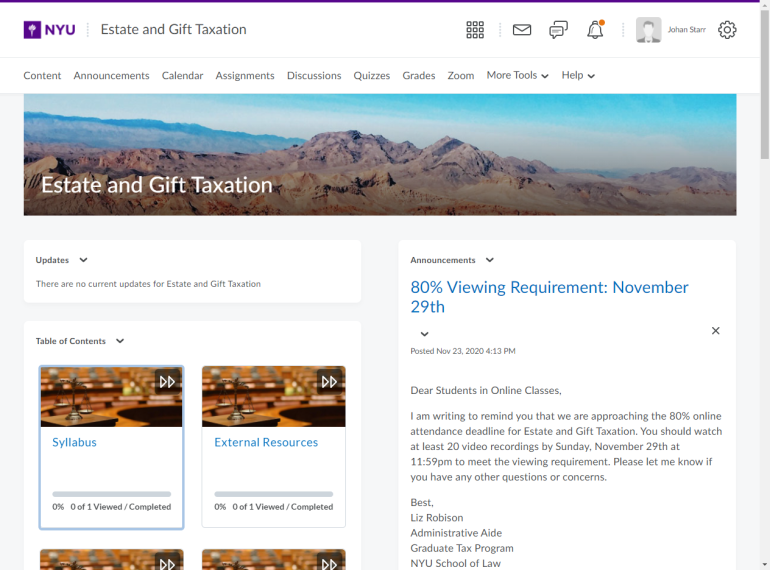This screenshot has height=570, width=770.
Task: Open the course selector grid icon
Action: pyautogui.click(x=475, y=30)
